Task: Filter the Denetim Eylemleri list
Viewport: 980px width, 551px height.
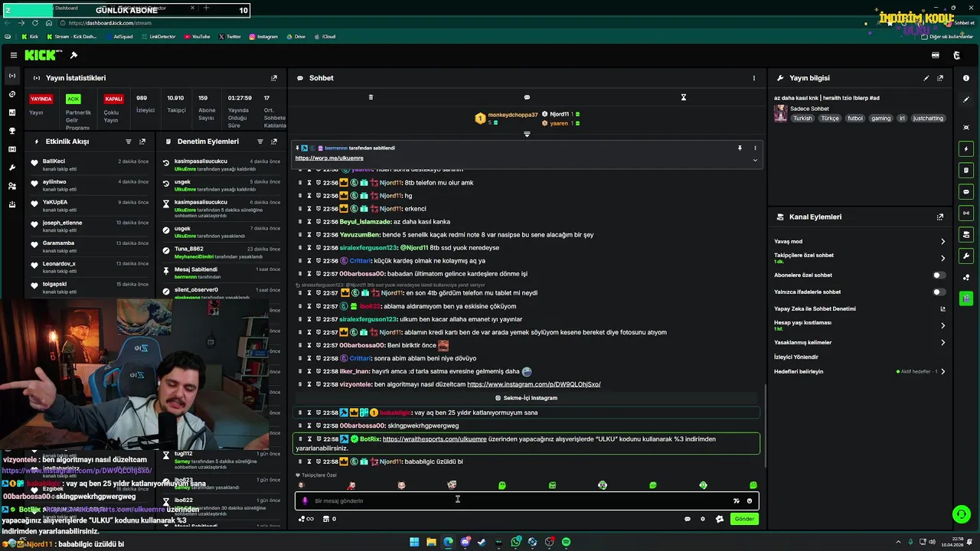Action: 260,142
